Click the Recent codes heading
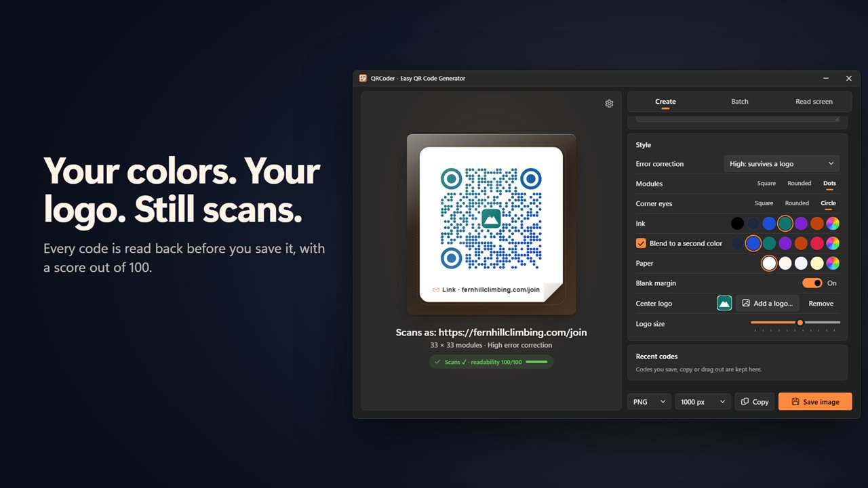868x488 pixels. click(656, 357)
